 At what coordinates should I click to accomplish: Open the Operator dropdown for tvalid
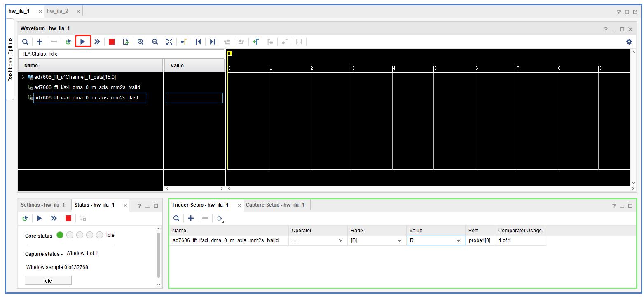(x=340, y=240)
